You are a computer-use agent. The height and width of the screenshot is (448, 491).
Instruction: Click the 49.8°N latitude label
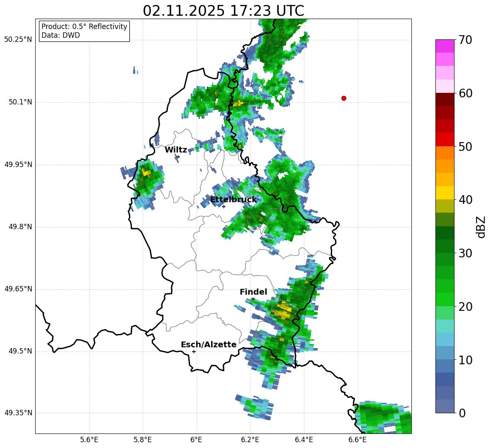[x=20, y=227]
